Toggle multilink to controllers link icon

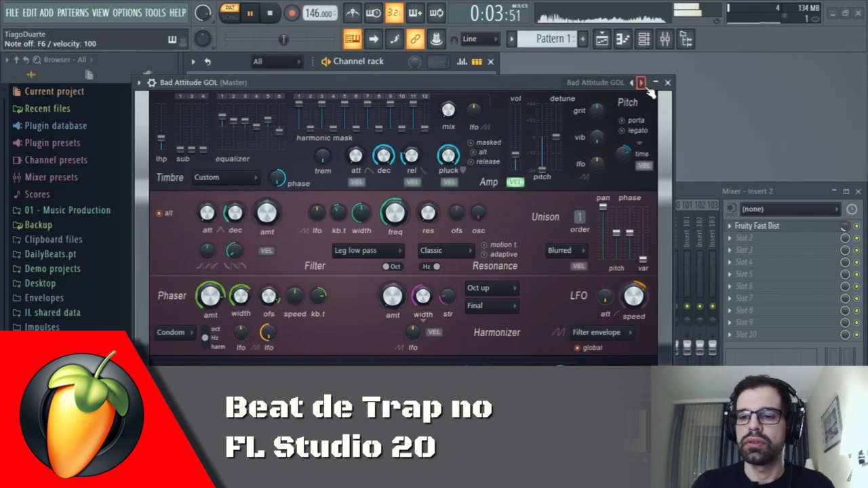pos(415,39)
